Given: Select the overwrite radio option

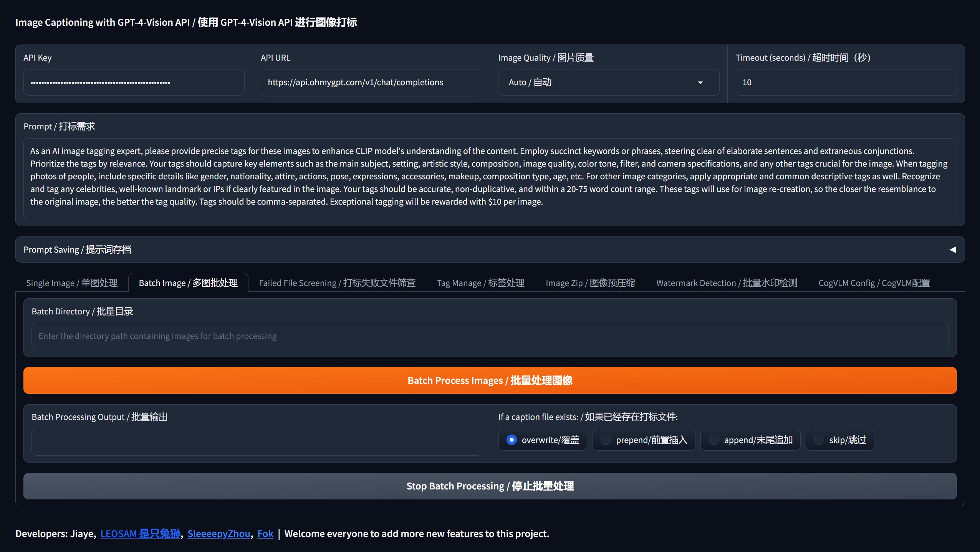Looking at the screenshot, I should click(511, 440).
